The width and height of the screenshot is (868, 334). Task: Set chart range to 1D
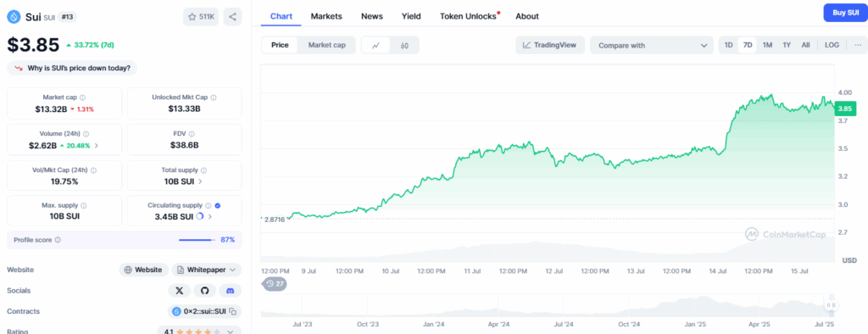[728, 45]
